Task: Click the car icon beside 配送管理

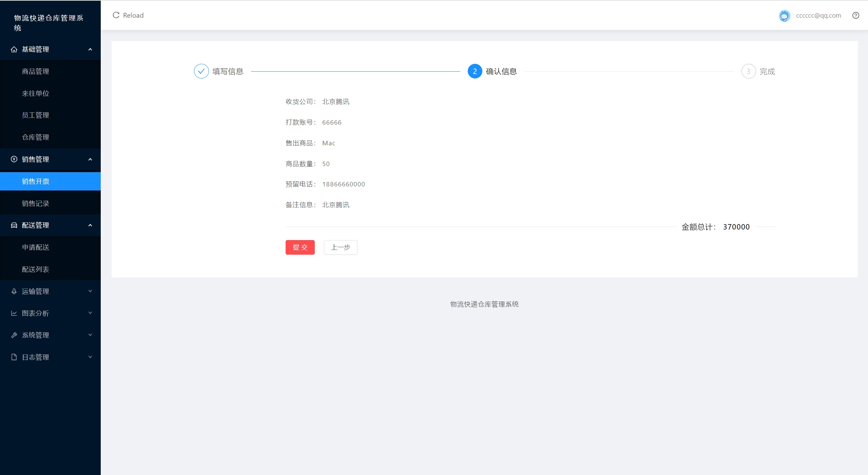Action: pyautogui.click(x=14, y=225)
